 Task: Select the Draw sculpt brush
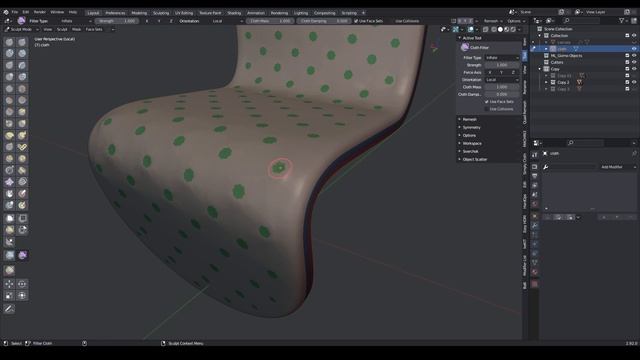pos(9,42)
